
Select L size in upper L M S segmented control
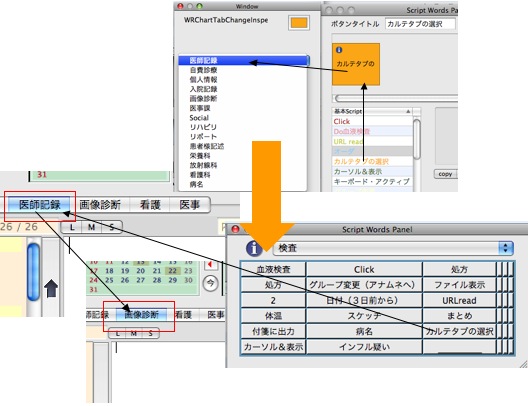tap(72, 227)
